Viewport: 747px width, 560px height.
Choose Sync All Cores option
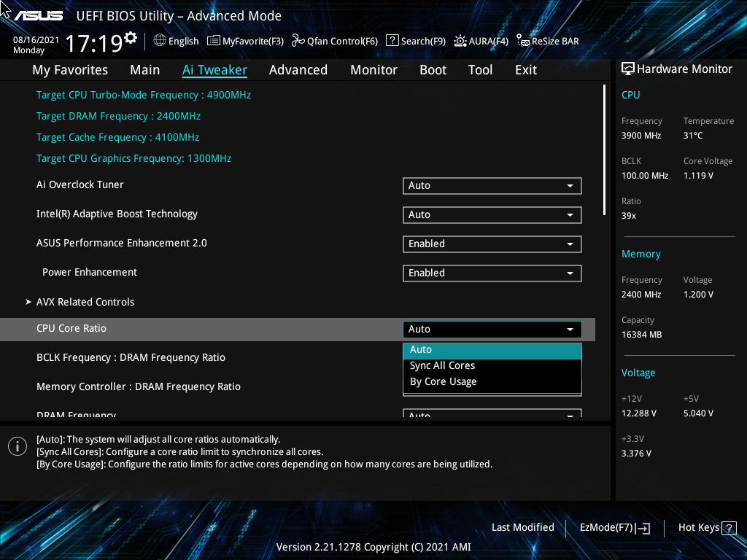[x=492, y=366]
